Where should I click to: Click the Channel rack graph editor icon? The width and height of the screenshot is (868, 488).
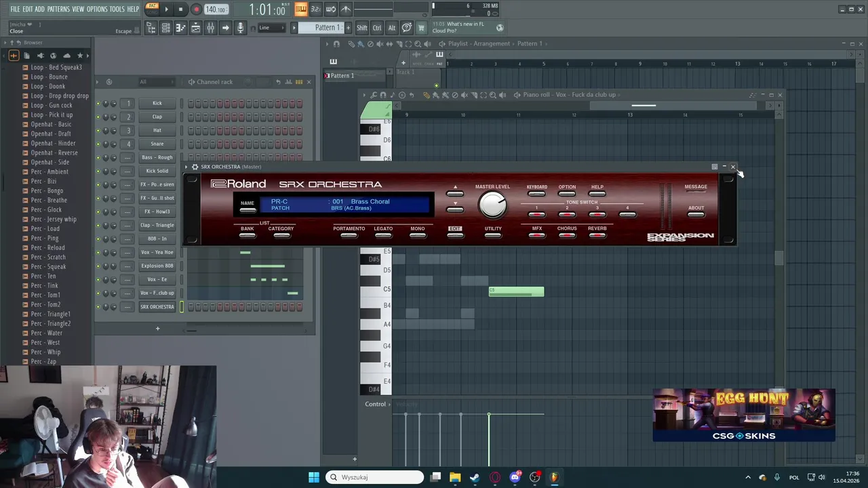click(289, 82)
